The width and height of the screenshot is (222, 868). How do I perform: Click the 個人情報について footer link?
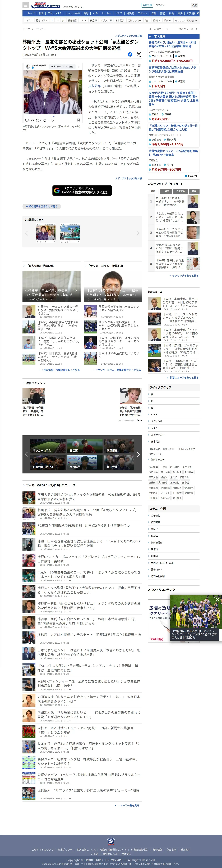[86, 849]
